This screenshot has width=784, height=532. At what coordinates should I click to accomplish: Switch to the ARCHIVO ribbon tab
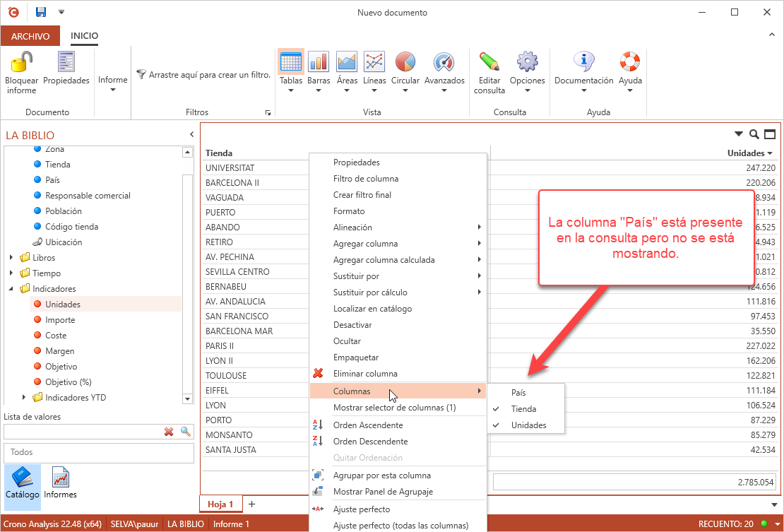coord(30,36)
